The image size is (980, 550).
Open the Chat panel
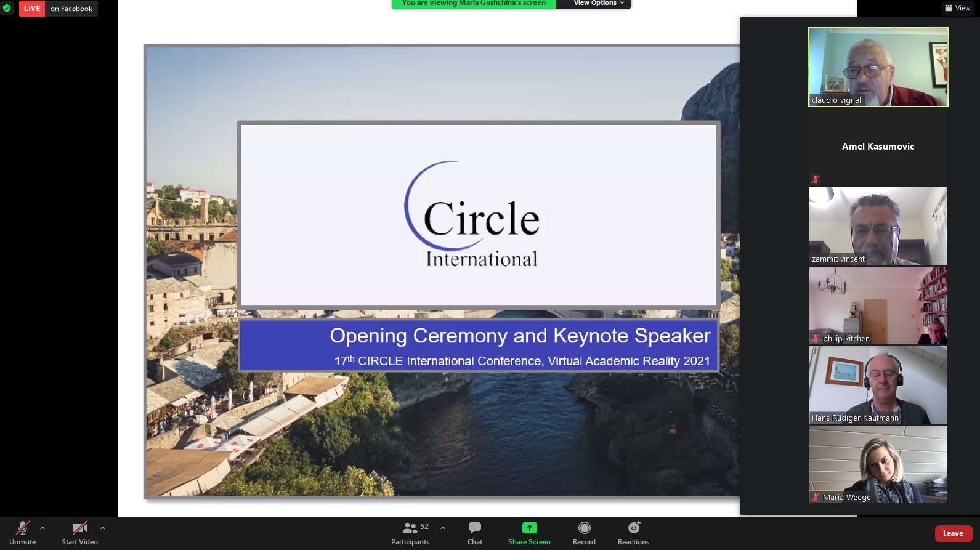click(475, 533)
